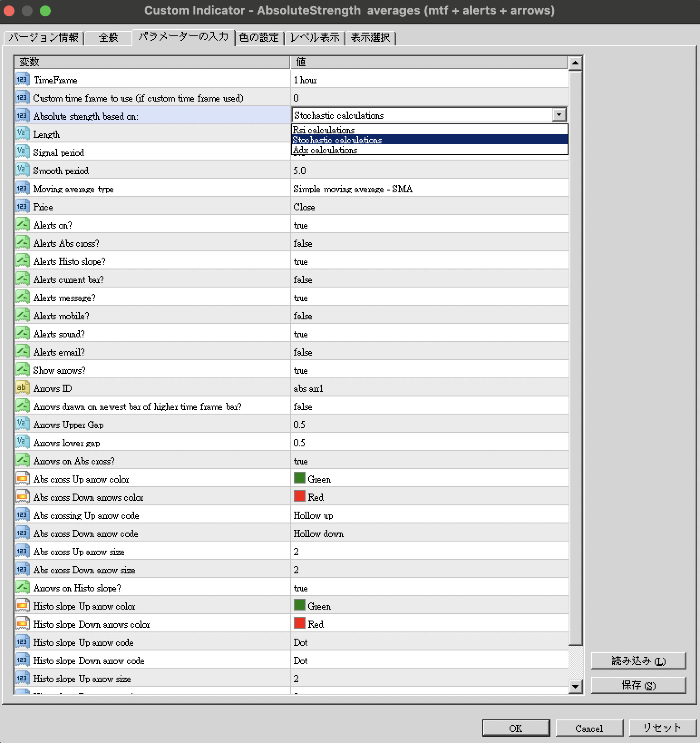Click the scrollbar up arrow
700x743 pixels.
575,63
